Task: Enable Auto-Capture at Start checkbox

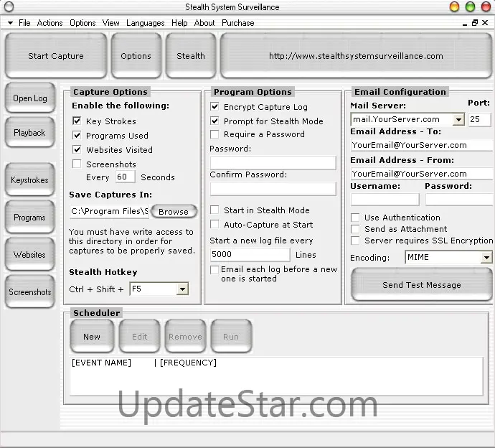Action: [214, 224]
